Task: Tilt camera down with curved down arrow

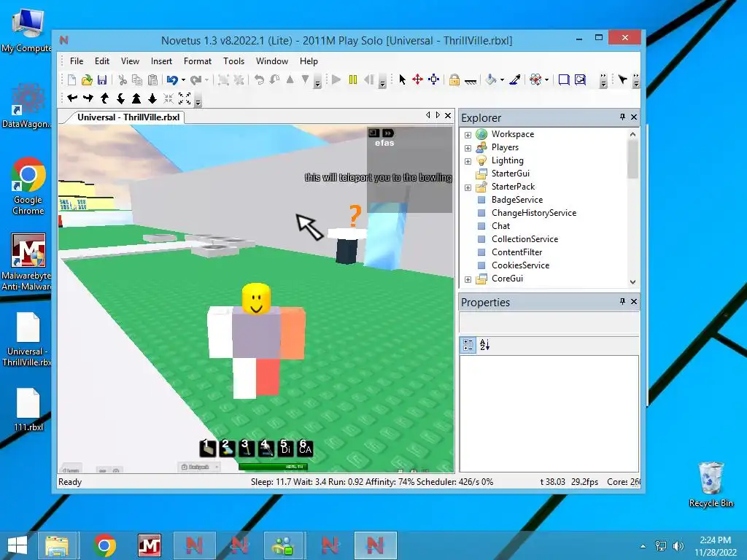Action: [x=120, y=98]
